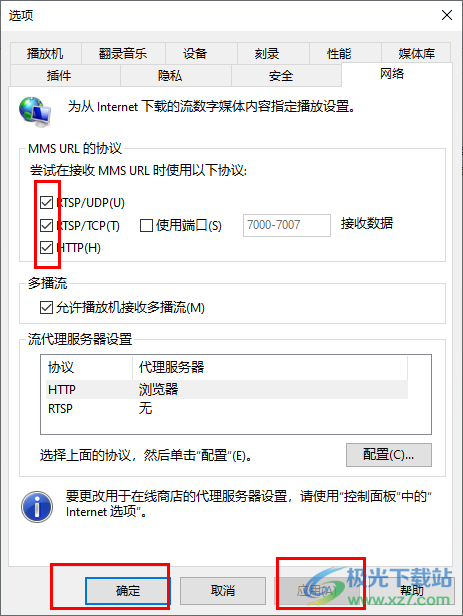The height and width of the screenshot is (616, 463).
Task: Click the globe network icon
Action: (35, 112)
